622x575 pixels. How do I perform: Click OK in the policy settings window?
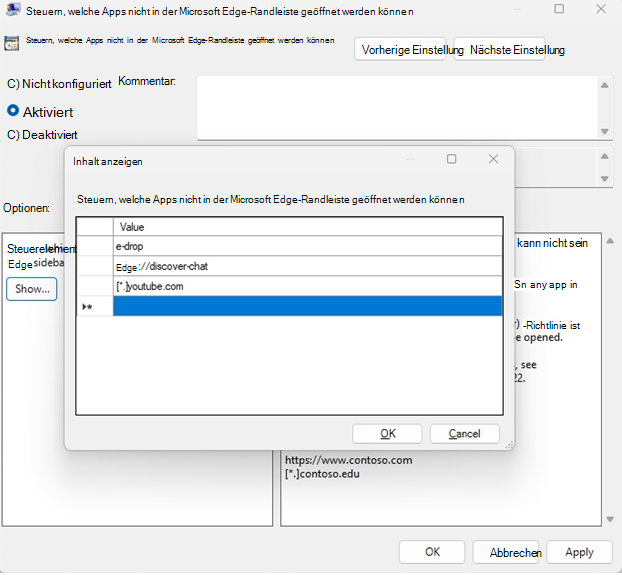[x=432, y=552]
